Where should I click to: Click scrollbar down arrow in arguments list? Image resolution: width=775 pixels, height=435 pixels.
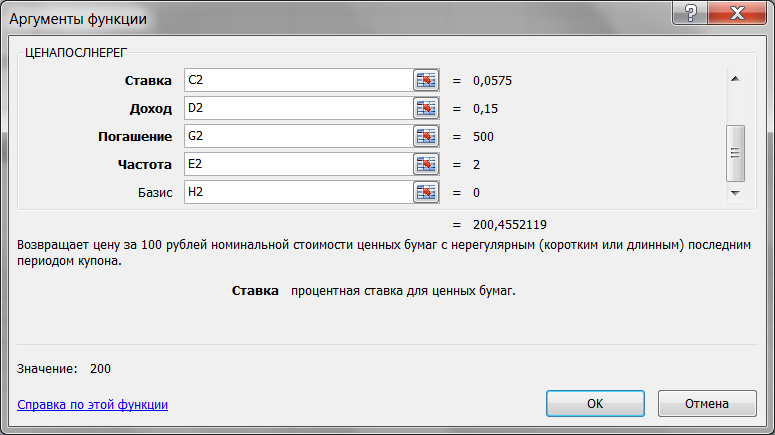point(735,193)
